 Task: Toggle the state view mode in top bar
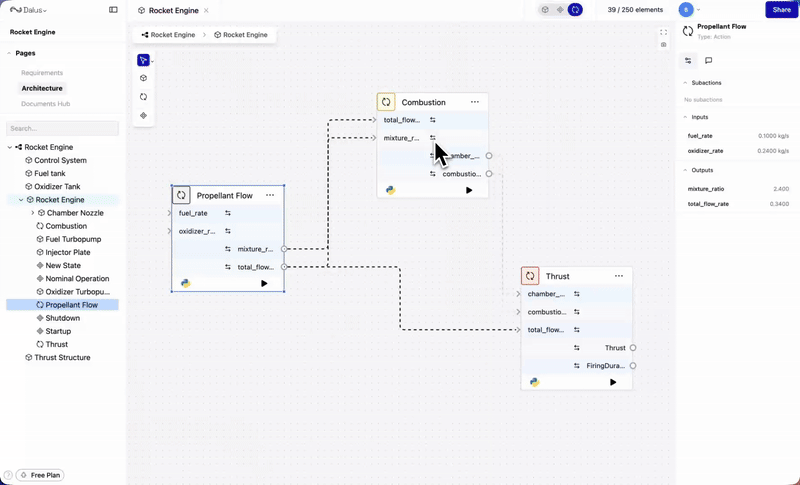(560, 10)
